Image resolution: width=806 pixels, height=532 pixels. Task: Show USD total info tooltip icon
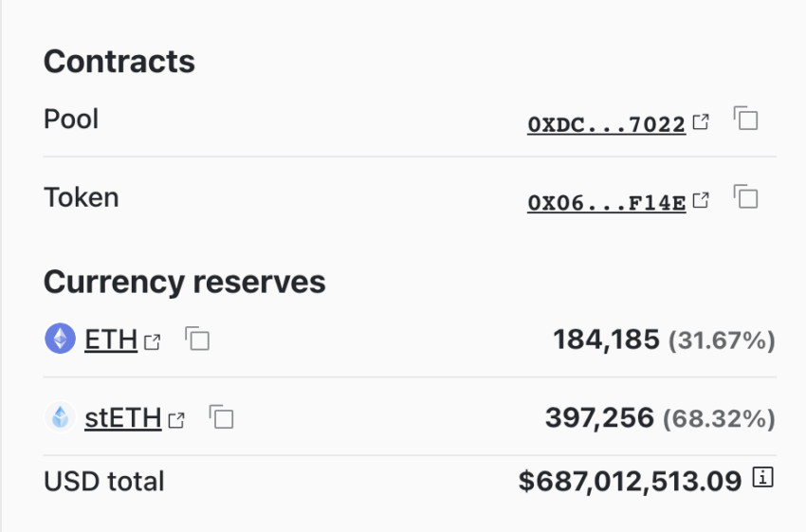pos(762,477)
